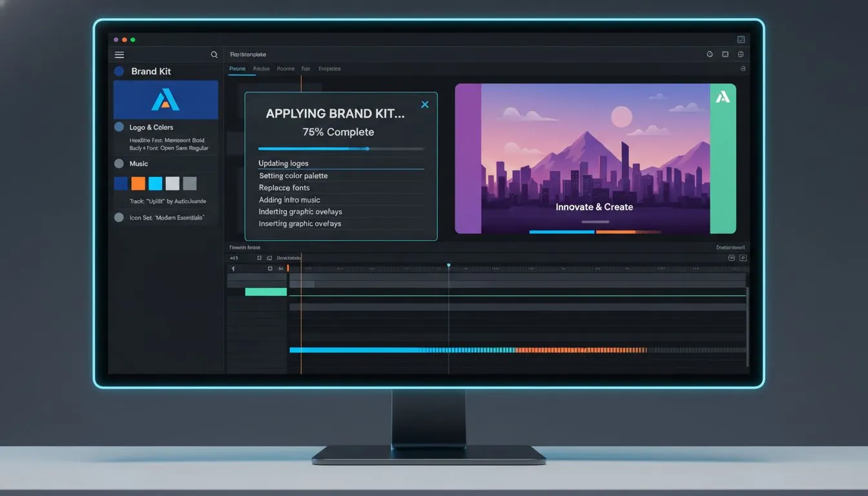This screenshot has height=496, width=868.
Task: Click the display icon in the top toolbar
Action: pyautogui.click(x=725, y=54)
